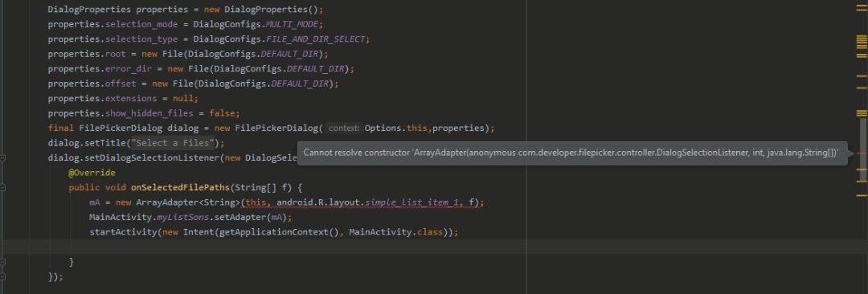Collapse the onSelectedFilePaths method fold marker

pos(2,188)
